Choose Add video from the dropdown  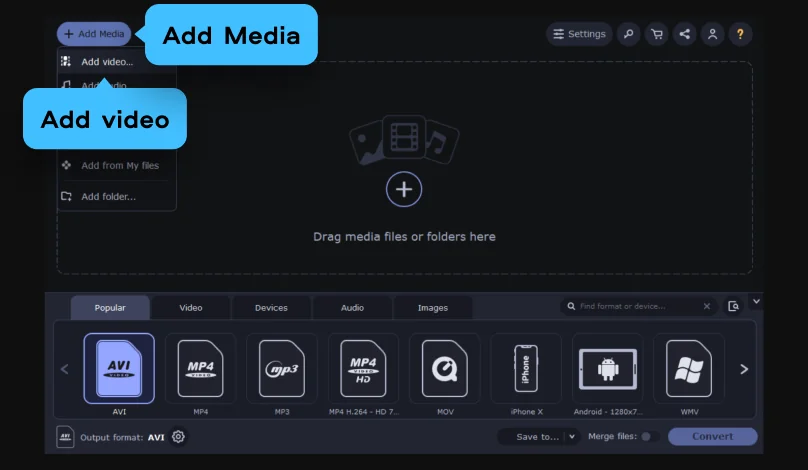107,62
